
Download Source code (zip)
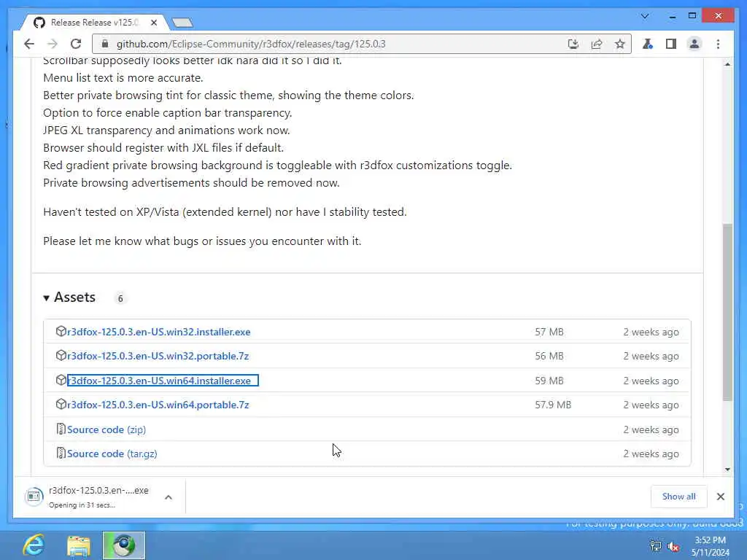(107, 429)
